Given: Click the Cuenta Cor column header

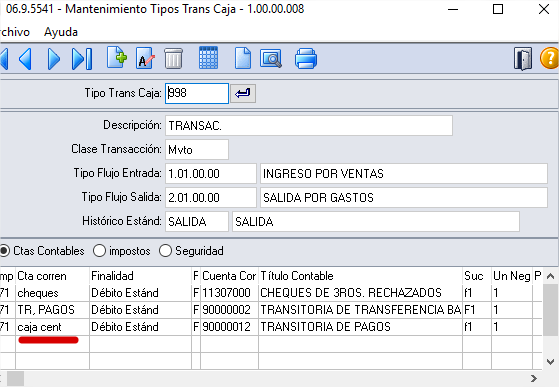Looking at the screenshot, I should [229, 276].
